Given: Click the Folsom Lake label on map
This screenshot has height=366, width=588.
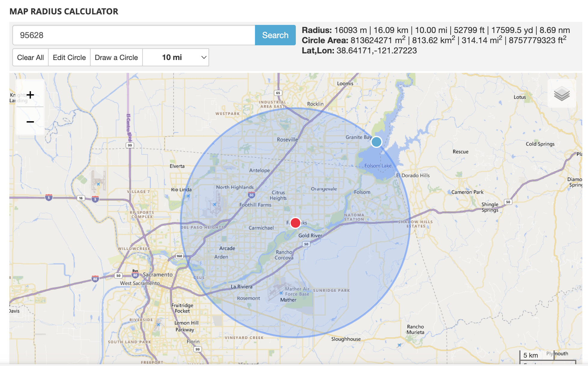Looking at the screenshot, I should (x=378, y=166).
